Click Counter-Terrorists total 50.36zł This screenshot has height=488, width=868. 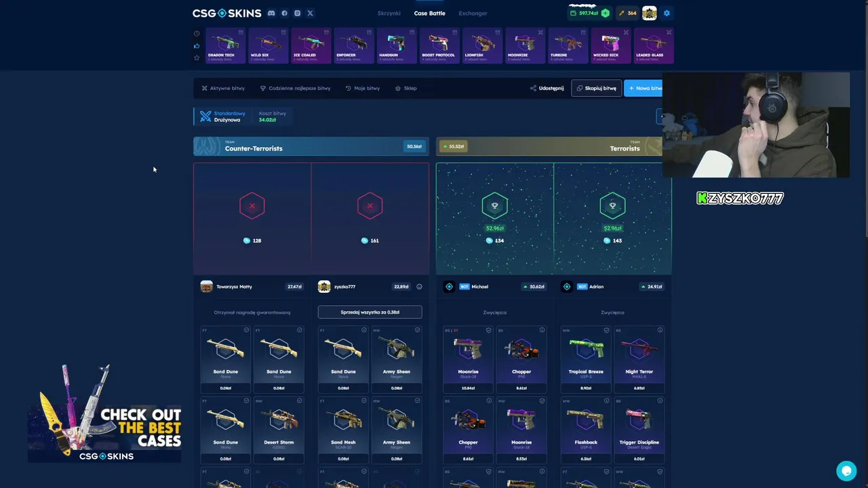click(x=414, y=146)
